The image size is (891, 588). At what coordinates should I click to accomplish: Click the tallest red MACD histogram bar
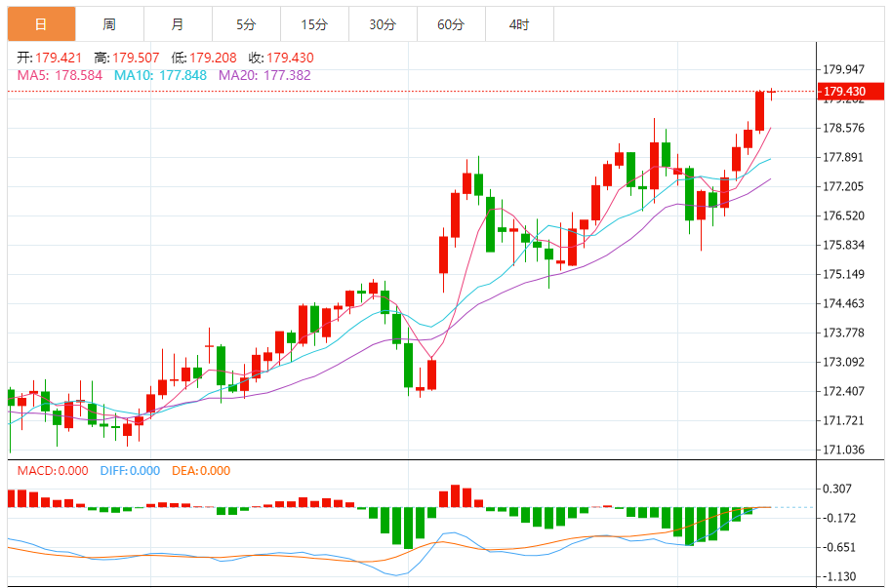pyautogui.click(x=455, y=496)
